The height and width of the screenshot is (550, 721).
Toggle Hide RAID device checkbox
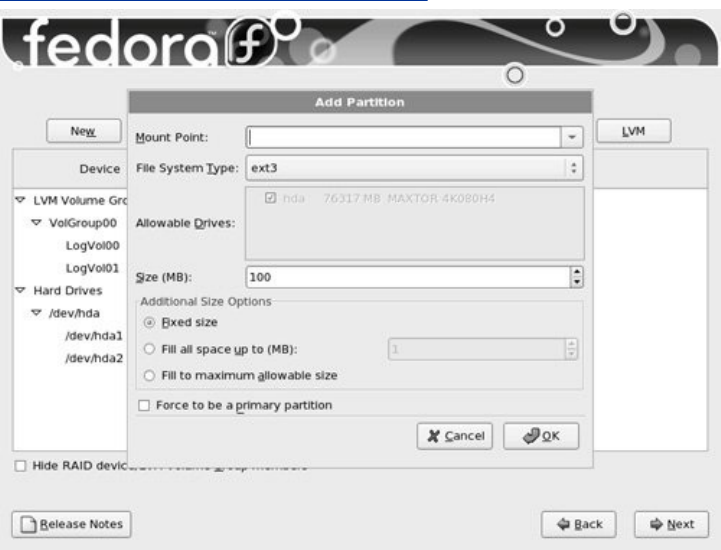(20, 466)
